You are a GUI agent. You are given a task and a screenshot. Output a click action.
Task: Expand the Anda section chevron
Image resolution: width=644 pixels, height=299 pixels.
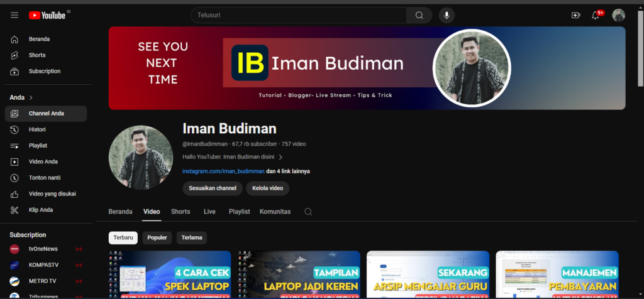click(x=31, y=97)
